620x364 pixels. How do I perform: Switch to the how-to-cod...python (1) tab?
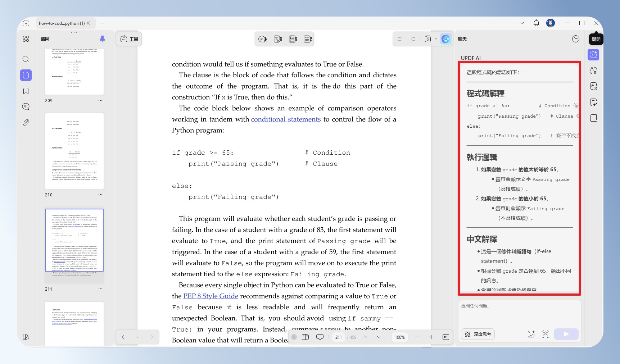(x=62, y=23)
